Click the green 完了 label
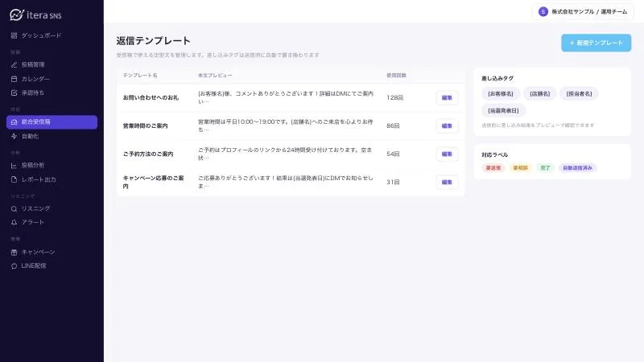 [546, 168]
